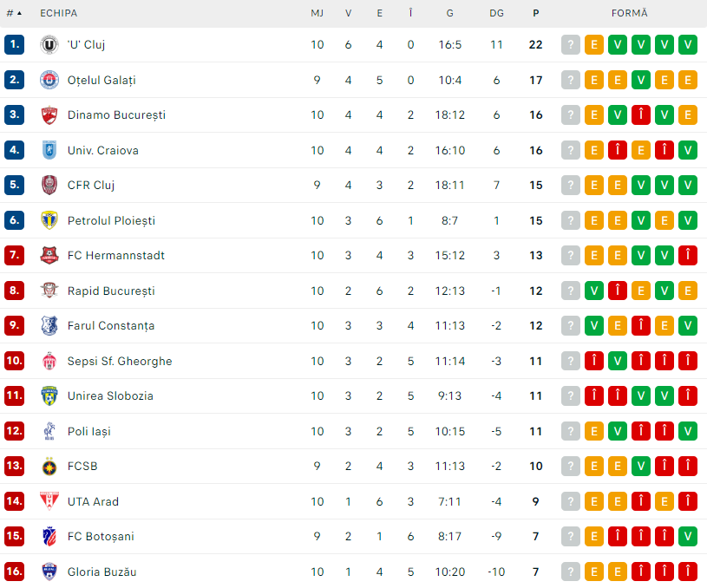Open the UTA Arad crest icon
The image size is (707, 588).
click(49, 501)
